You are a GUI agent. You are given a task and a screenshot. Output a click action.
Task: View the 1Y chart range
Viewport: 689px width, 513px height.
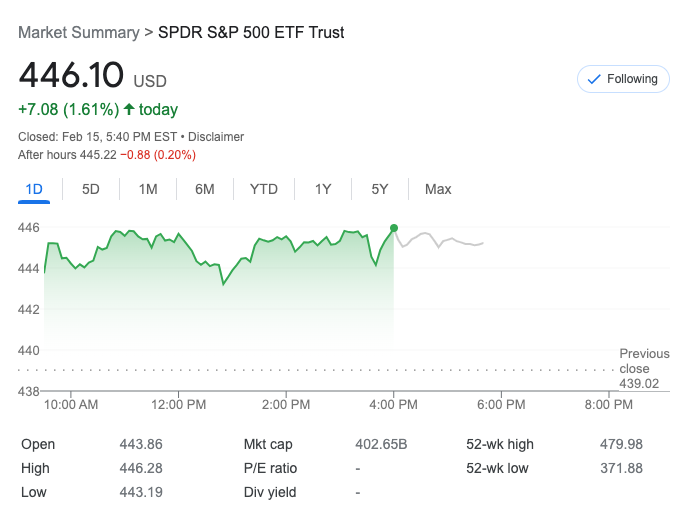pyautogui.click(x=323, y=189)
